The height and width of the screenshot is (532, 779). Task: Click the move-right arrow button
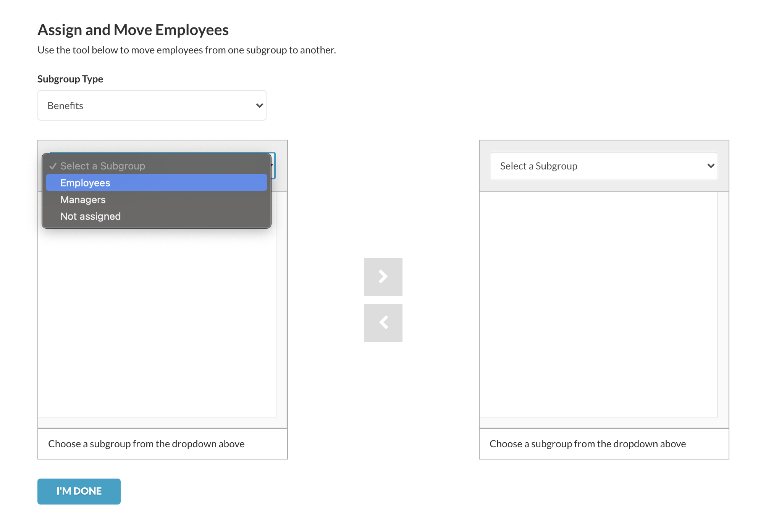tap(383, 277)
